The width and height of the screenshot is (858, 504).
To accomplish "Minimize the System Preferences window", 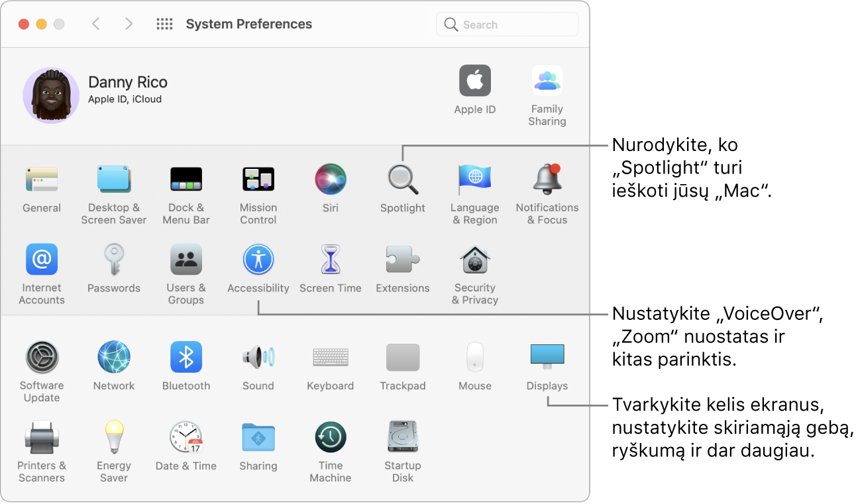I will (x=41, y=25).
